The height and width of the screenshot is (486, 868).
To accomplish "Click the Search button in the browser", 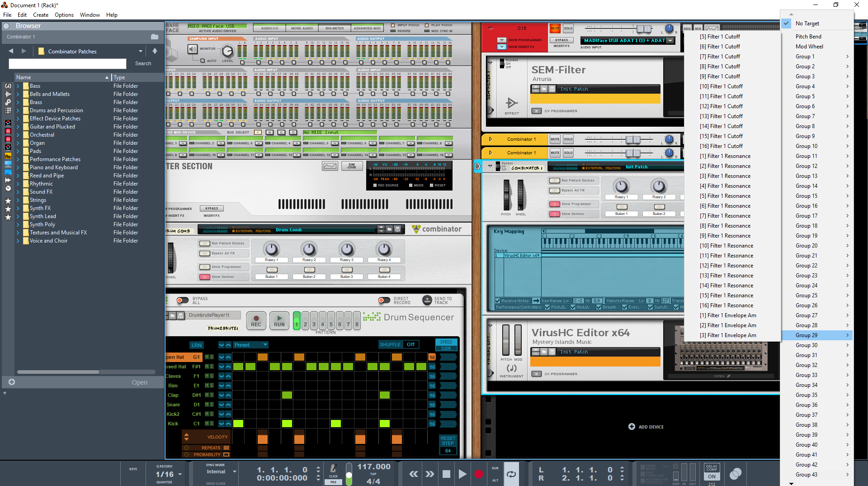I will [x=143, y=63].
